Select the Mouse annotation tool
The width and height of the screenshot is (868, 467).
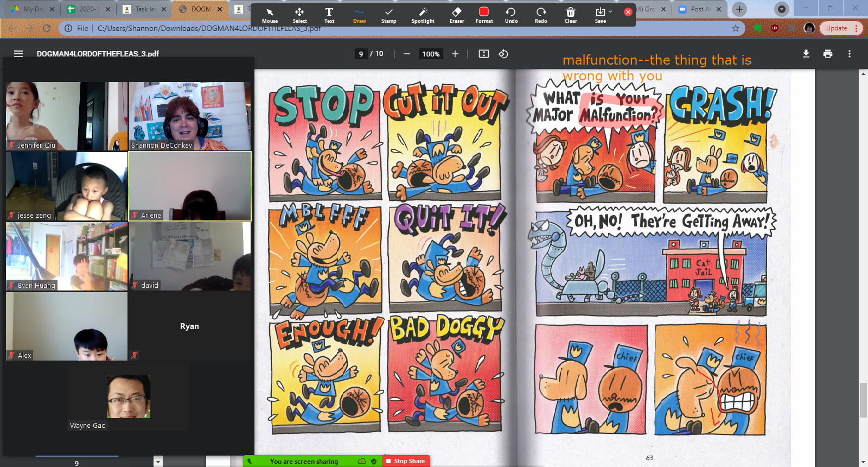coord(270,15)
